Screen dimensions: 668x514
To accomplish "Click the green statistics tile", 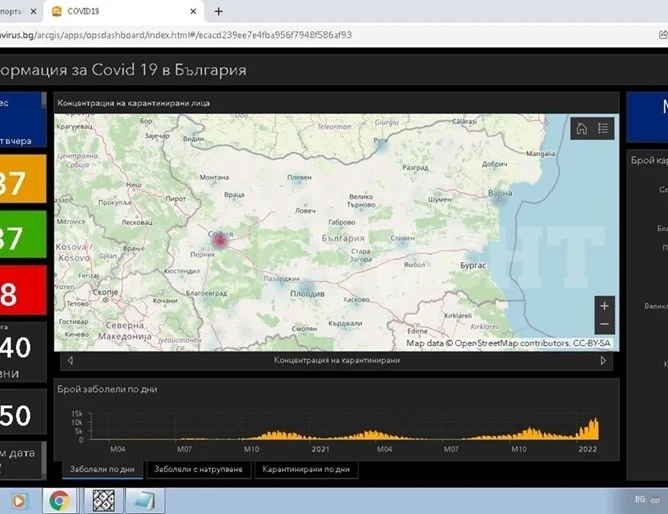I will 23,234.
